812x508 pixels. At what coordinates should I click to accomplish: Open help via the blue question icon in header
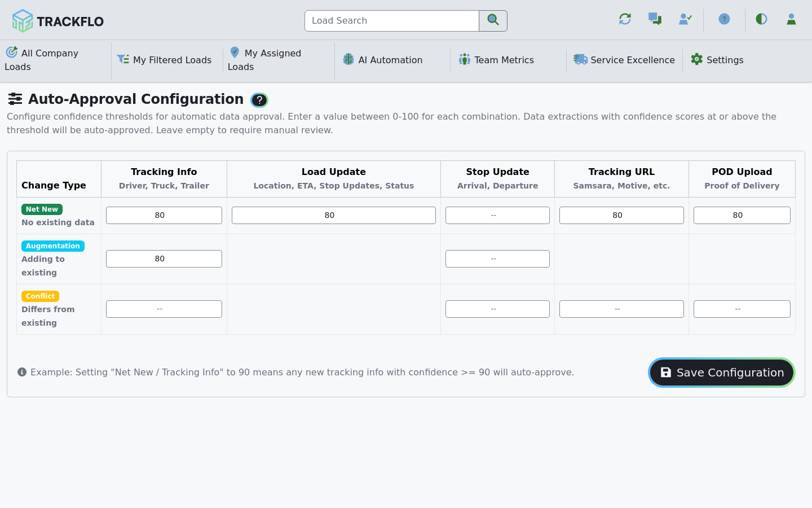click(x=725, y=19)
